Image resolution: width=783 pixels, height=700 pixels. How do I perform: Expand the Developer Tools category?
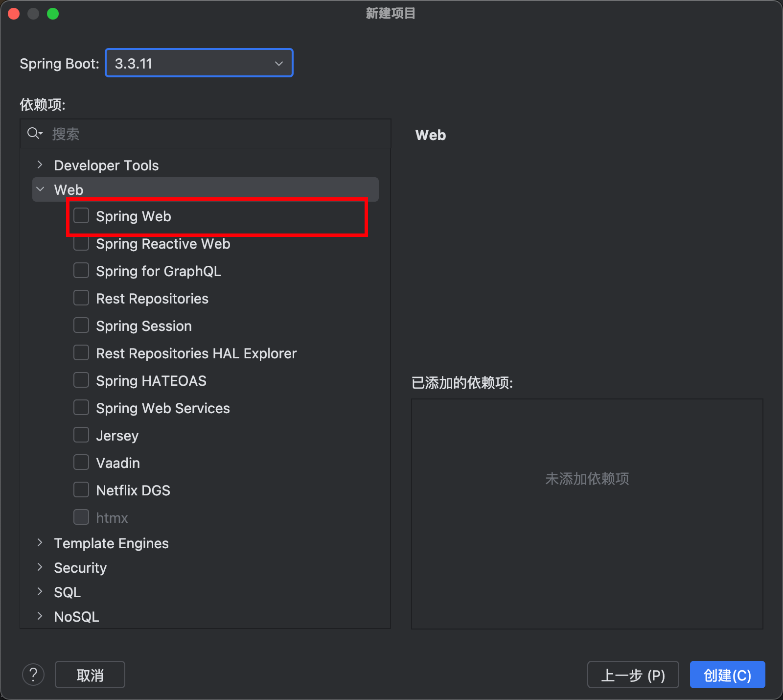click(x=40, y=165)
